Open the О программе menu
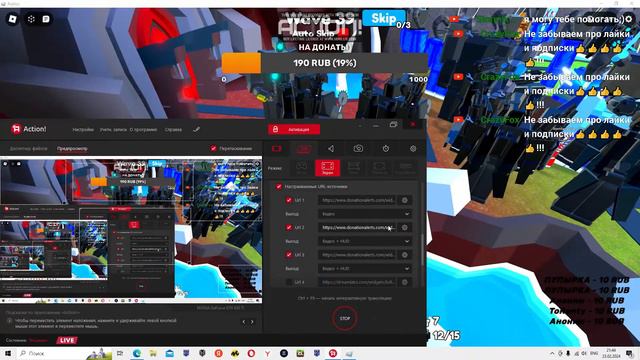 pos(143,129)
